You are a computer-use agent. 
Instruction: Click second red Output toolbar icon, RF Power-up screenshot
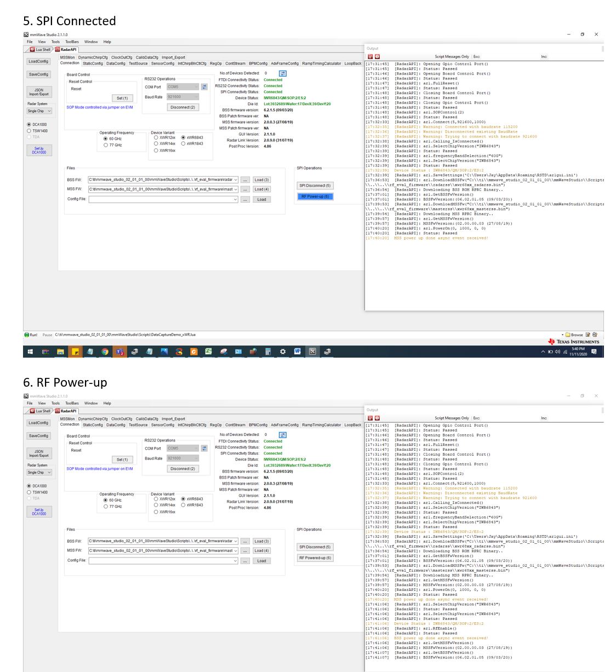point(377,418)
